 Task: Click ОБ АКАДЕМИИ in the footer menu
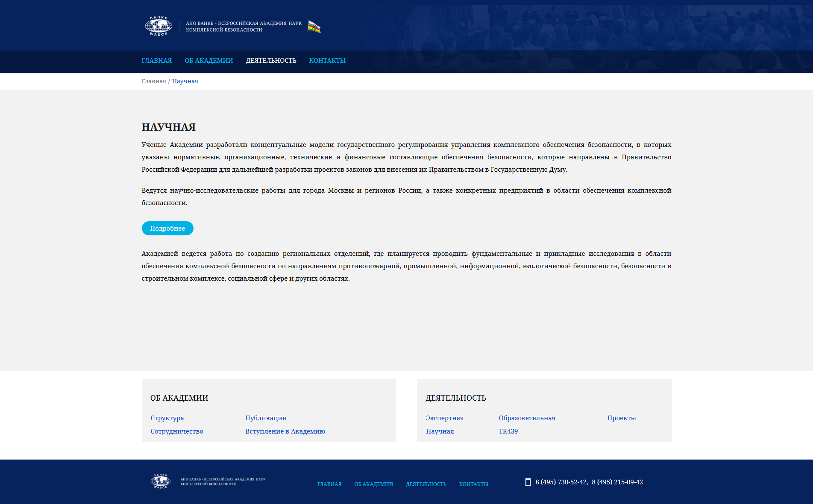tap(373, 484)
